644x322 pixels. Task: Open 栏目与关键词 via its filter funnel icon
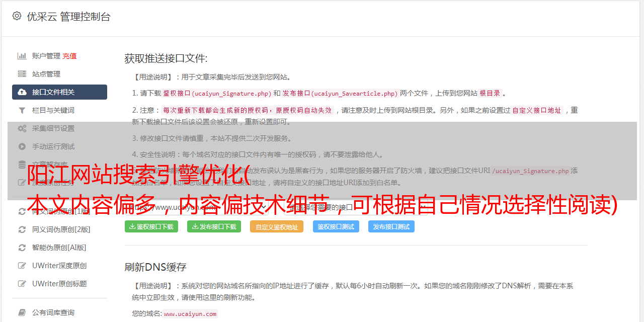[x=22, y=110]
